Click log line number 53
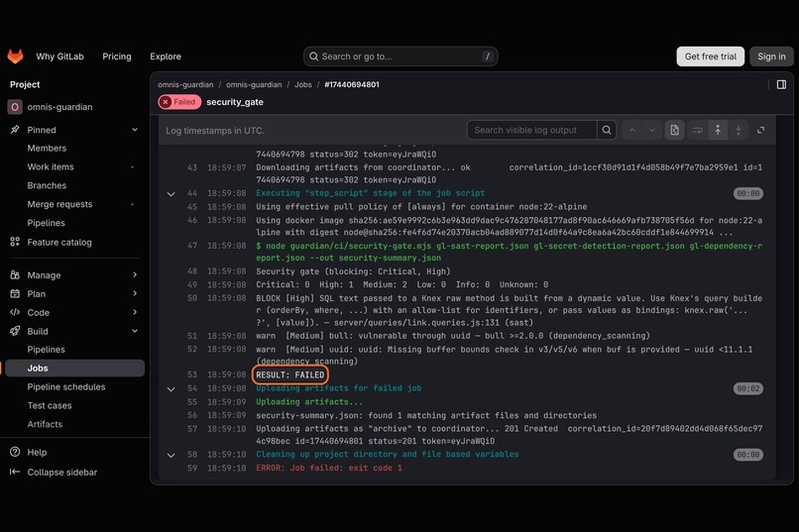 tap(192, 374)
